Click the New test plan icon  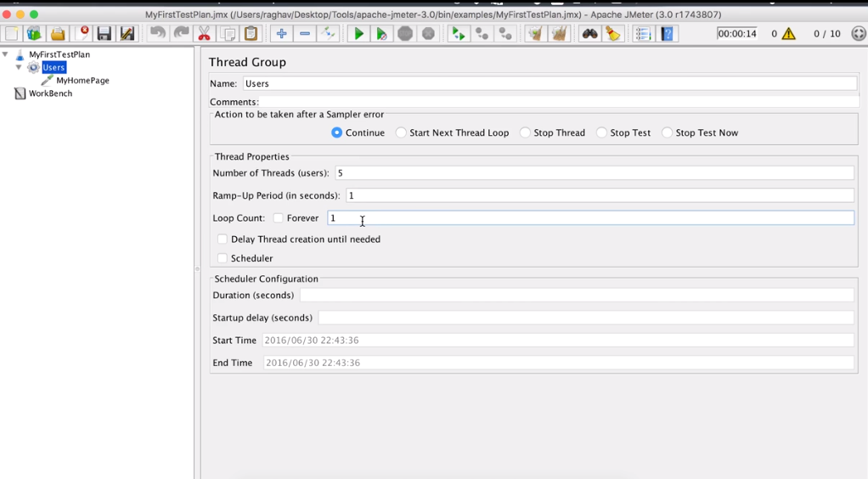click(12, 34)
